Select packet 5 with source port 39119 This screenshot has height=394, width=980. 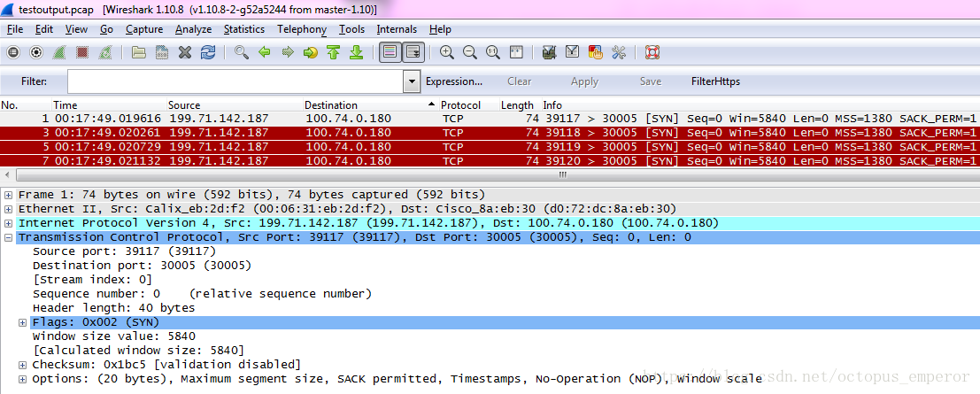pos(490,147)
